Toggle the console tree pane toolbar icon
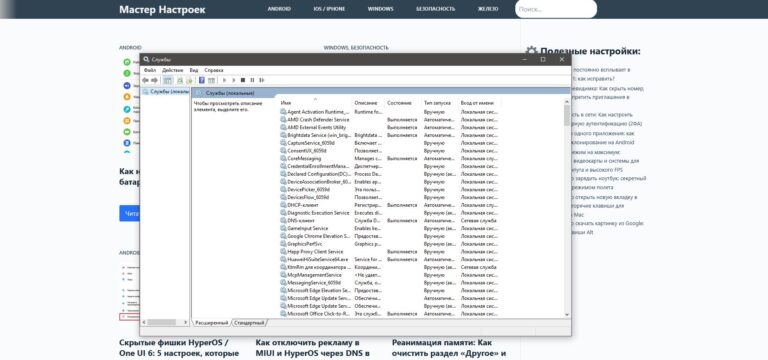This screenshot has width=768, height=360. click(168, 80)
